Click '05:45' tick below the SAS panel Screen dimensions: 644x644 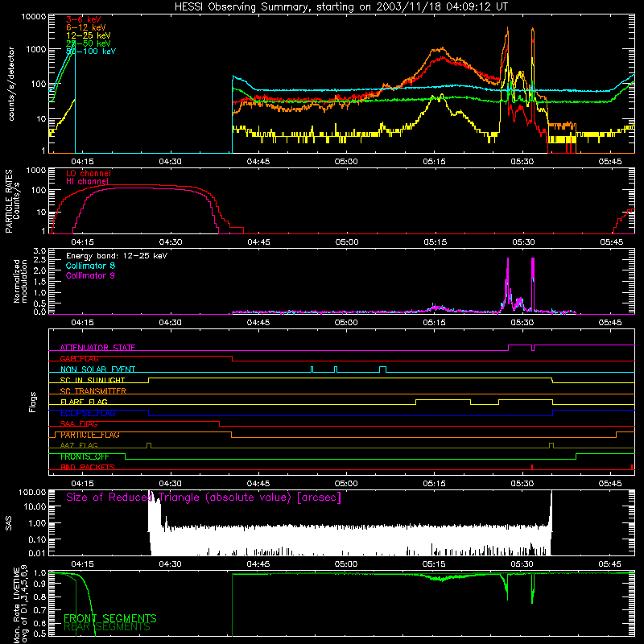[x=610, y=564]
